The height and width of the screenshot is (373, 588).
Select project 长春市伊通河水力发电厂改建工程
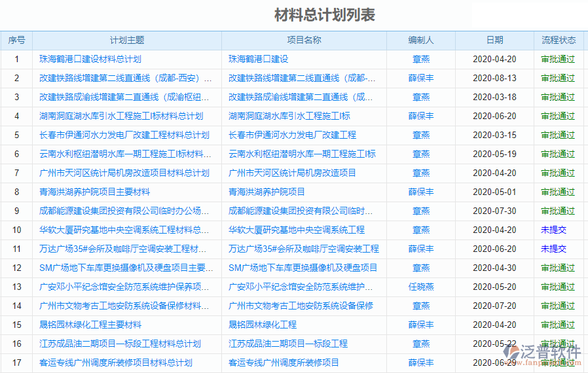click(x=292, y=135)
